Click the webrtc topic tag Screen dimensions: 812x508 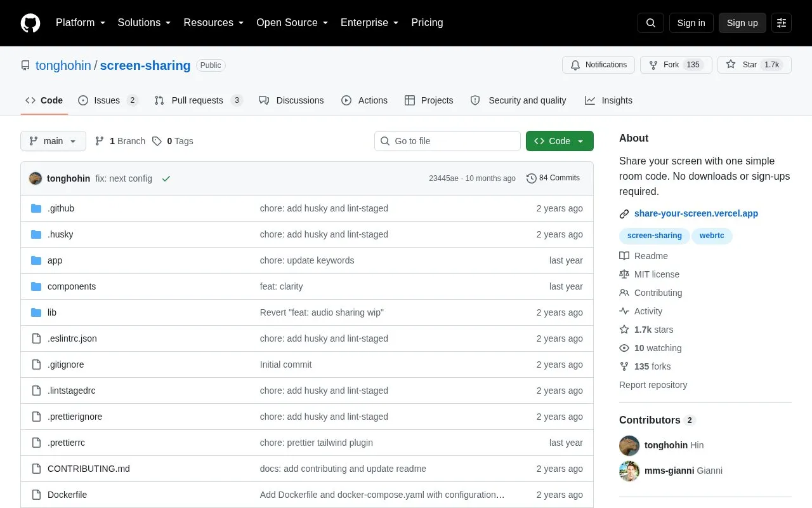[712, 236]
